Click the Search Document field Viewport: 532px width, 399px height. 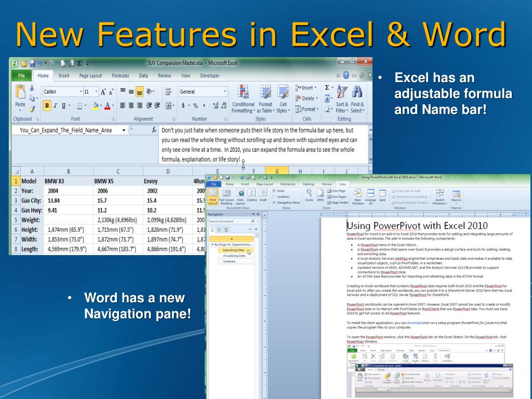tap(233, 221)
